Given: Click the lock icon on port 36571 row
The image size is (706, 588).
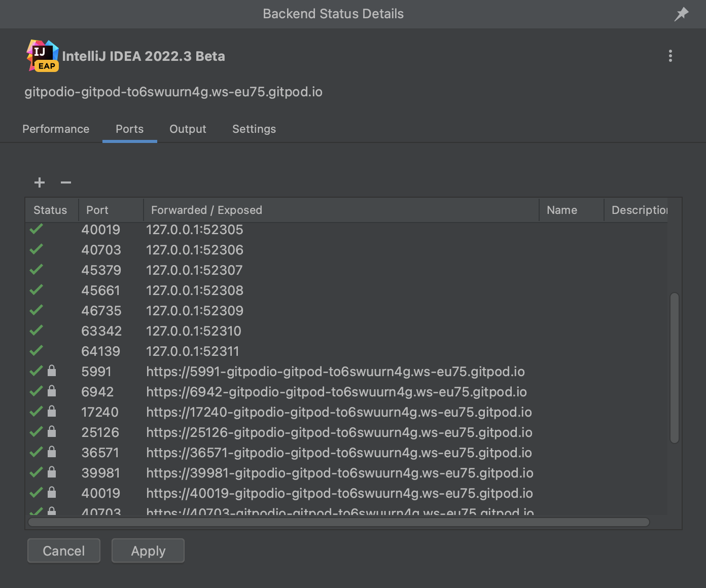Looking at the screenshot, I should coord(52,452).
